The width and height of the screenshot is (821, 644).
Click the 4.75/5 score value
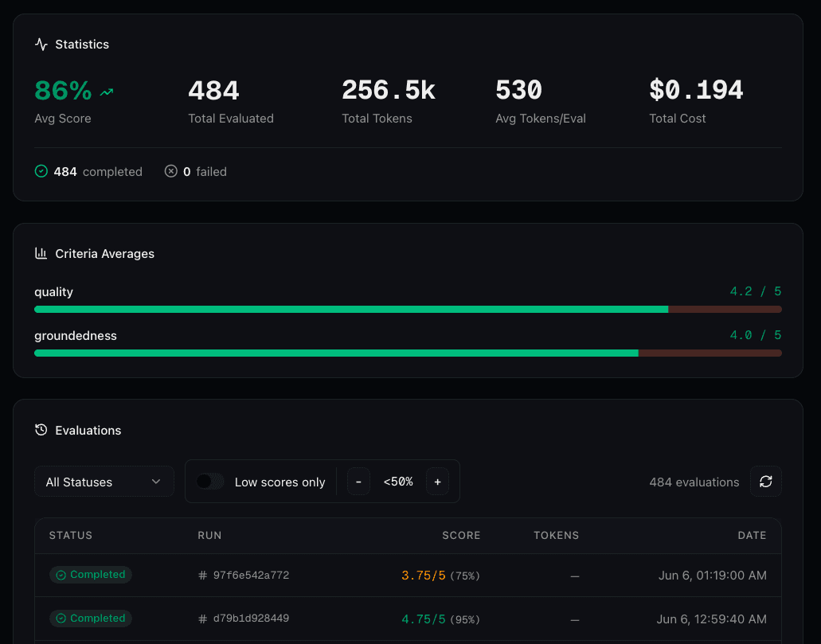point(424,619)
